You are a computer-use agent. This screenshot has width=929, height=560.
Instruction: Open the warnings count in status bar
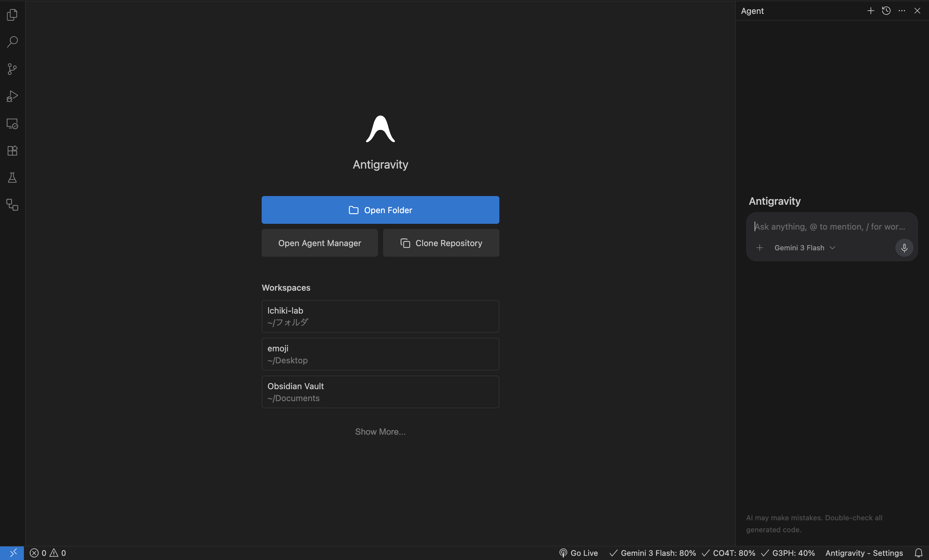58,553
